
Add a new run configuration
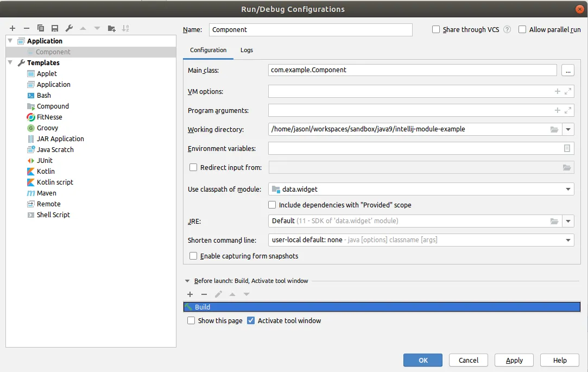(12, 28)
